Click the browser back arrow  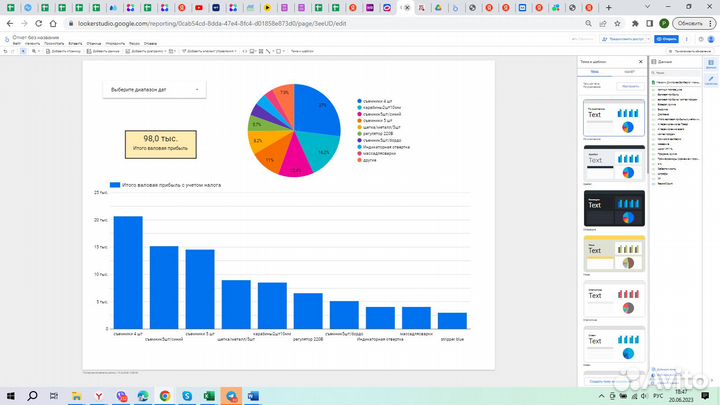(9, 22)
